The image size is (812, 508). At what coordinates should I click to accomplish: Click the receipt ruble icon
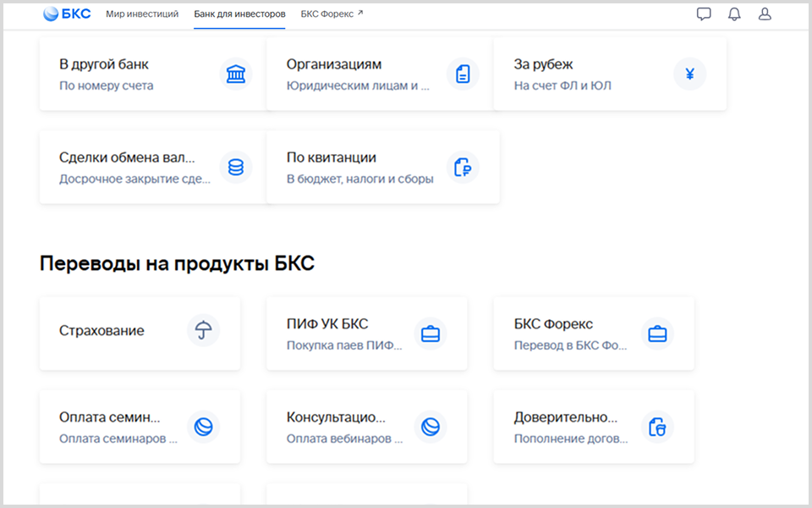pos(463,167)
